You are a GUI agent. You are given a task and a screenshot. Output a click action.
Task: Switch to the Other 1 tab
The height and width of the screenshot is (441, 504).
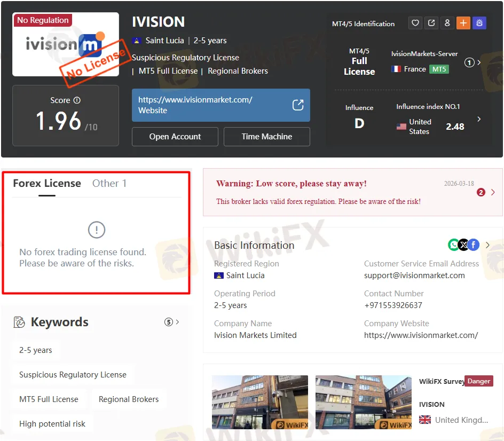point(109,184)
